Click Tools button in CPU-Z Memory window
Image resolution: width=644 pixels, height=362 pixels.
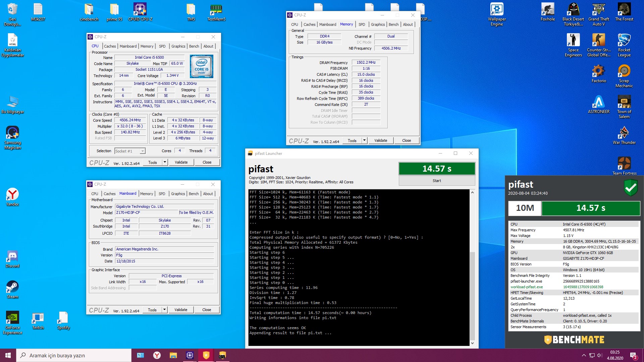352,140
